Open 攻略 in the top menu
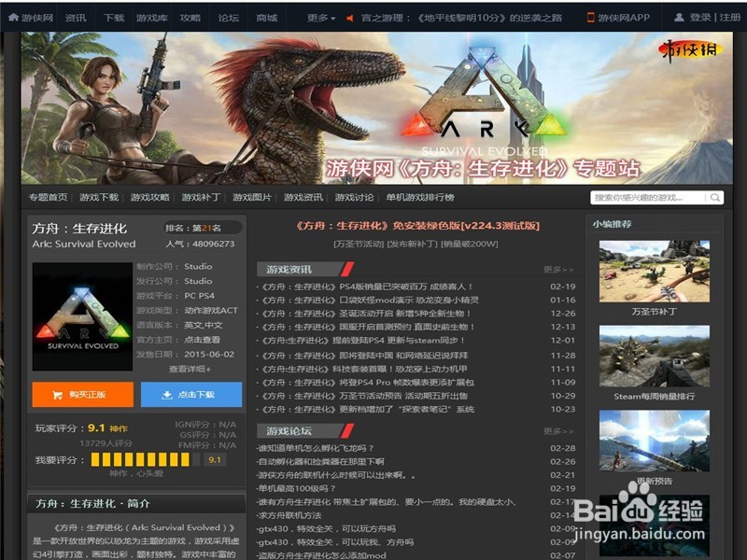 pyautogui.click(x=190, y=18)
